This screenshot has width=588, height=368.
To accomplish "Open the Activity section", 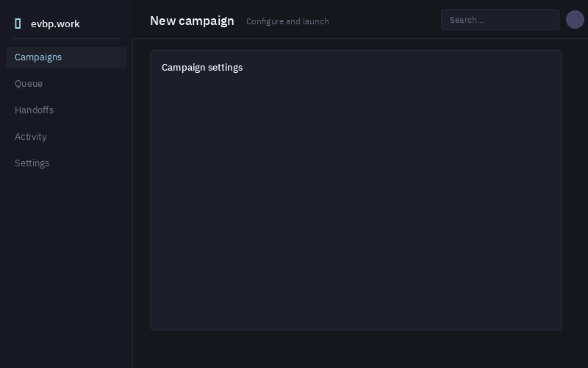I will pyautogui.click(x=66, y=137).
